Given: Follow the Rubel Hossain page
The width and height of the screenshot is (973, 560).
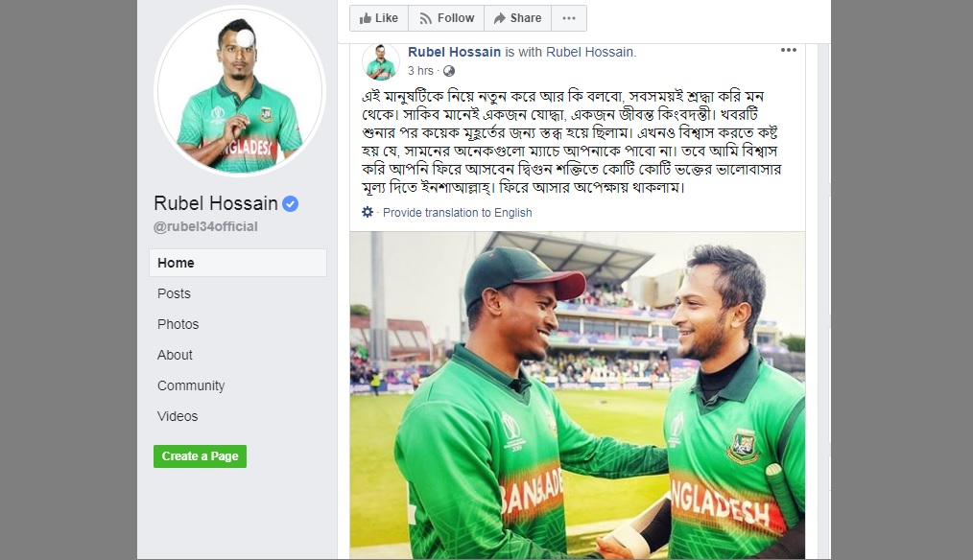Looking at the screenshot, I should point(446,18).
